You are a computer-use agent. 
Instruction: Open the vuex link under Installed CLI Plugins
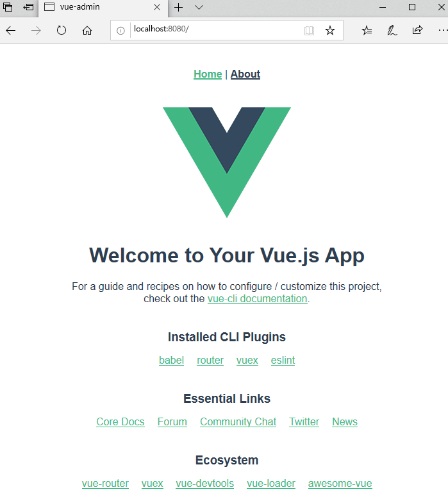pos(247,360)
